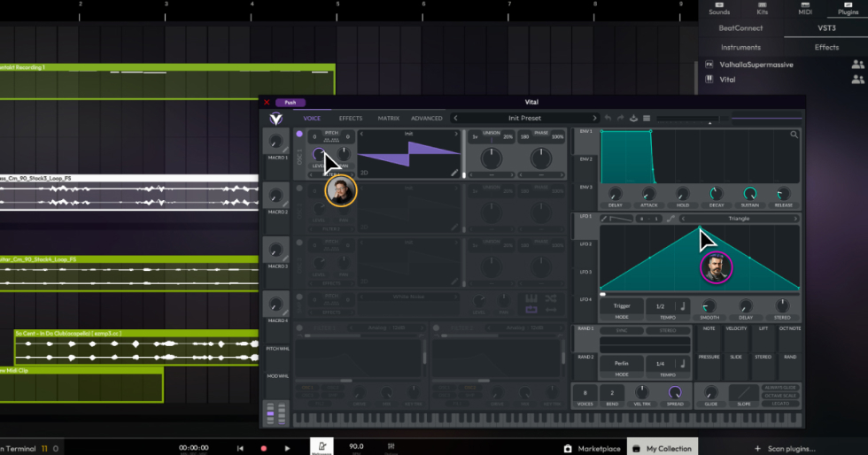
Task: Enable Filter 2 power toggle
Action: point(436,328)
